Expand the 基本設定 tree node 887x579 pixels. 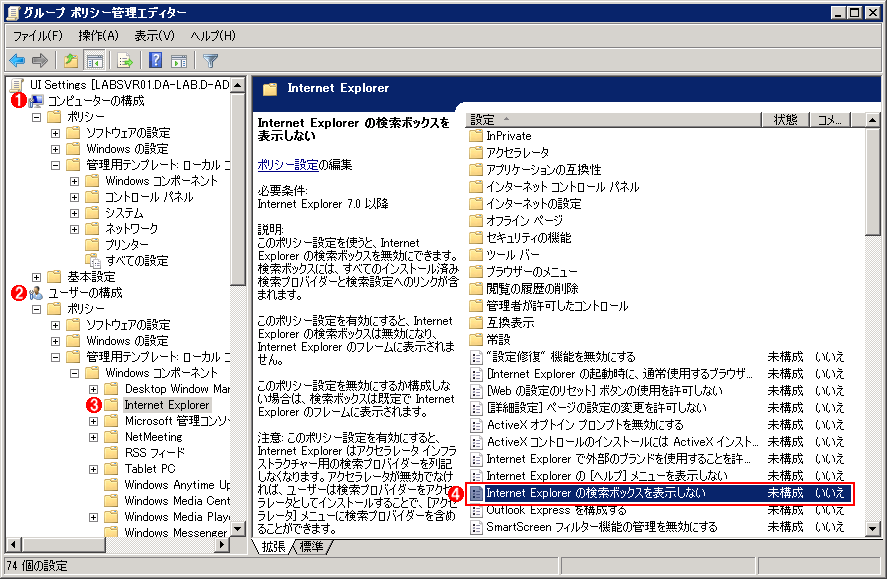[x=36, y=277]
